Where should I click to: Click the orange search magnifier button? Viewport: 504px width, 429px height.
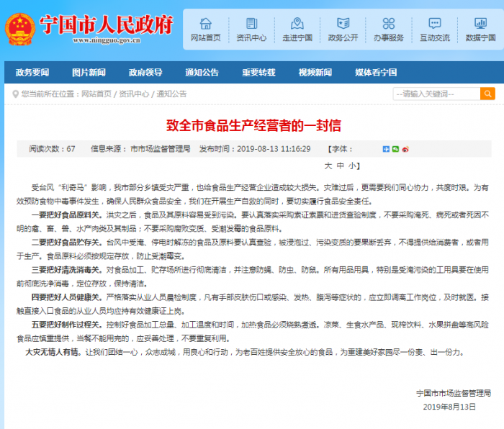[487, 94]
